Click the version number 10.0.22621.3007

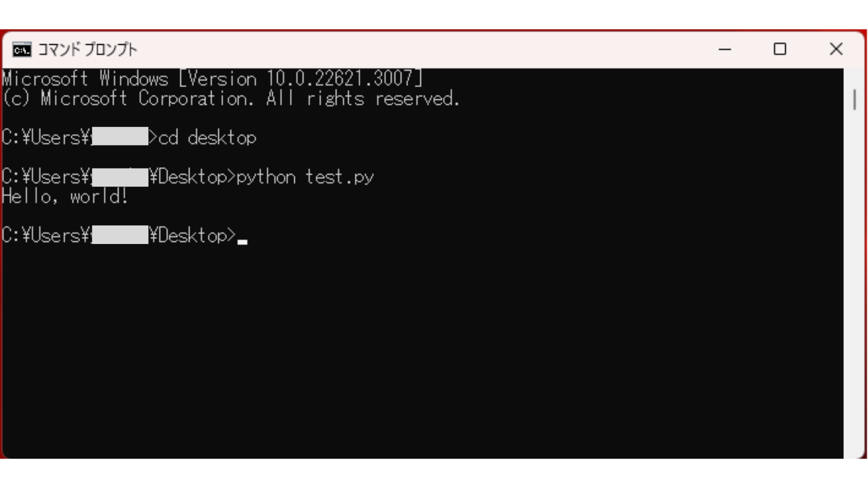339,79
